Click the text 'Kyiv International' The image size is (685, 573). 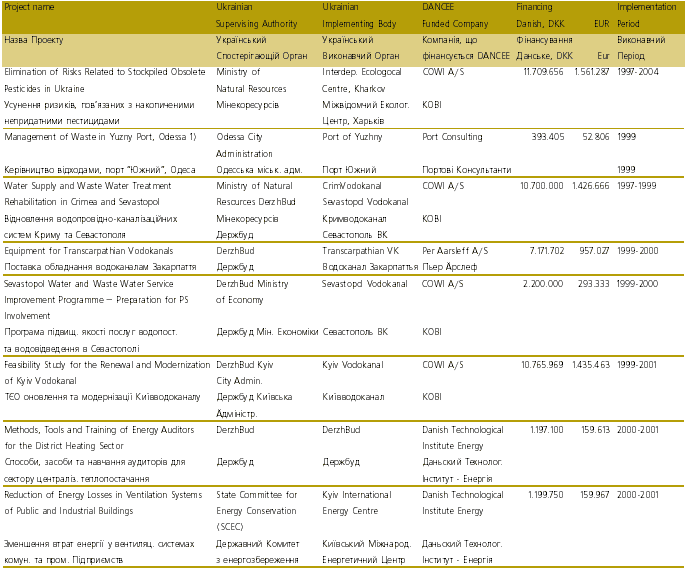(356, 495)
